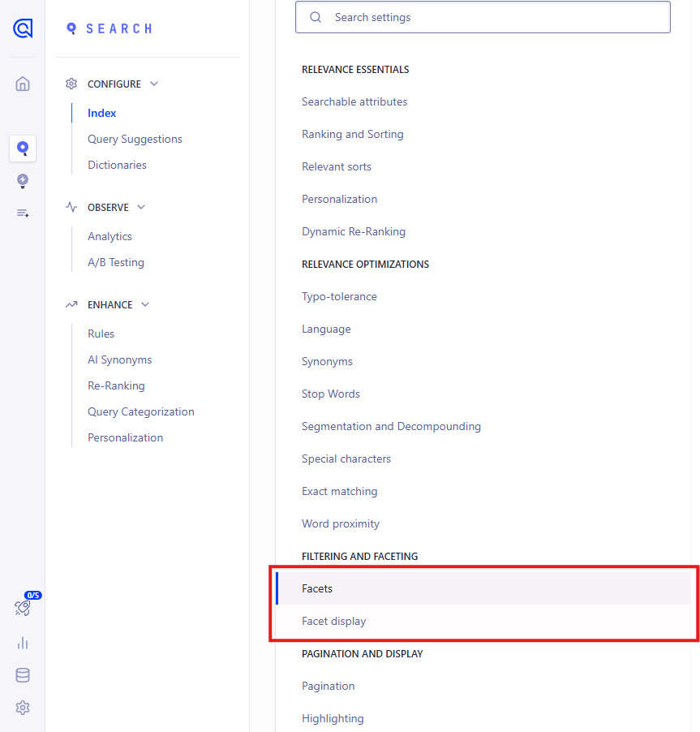Go to Searchable attributes settings
The width and height of the screenshot is (700, 732).
[354, 101]
